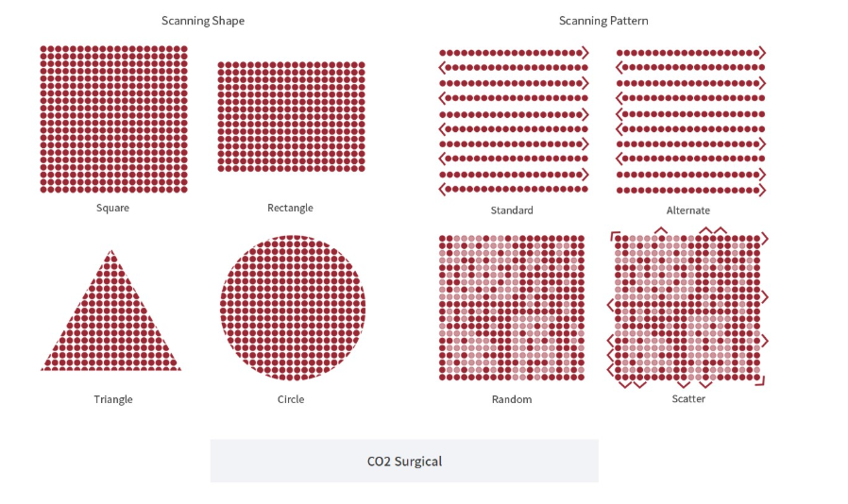Click the Rectangle label text
The image size is (848, 504).
coord(290,208)
